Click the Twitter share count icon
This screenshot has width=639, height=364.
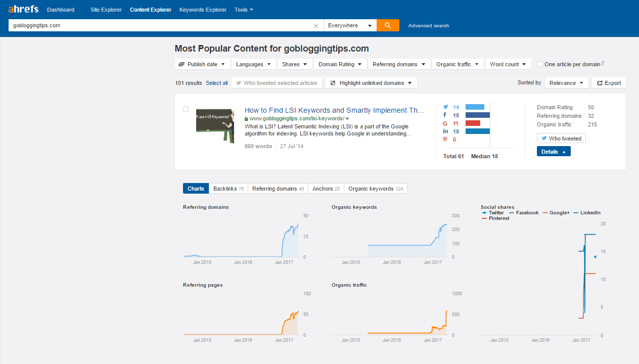click(x=445, y=107)
